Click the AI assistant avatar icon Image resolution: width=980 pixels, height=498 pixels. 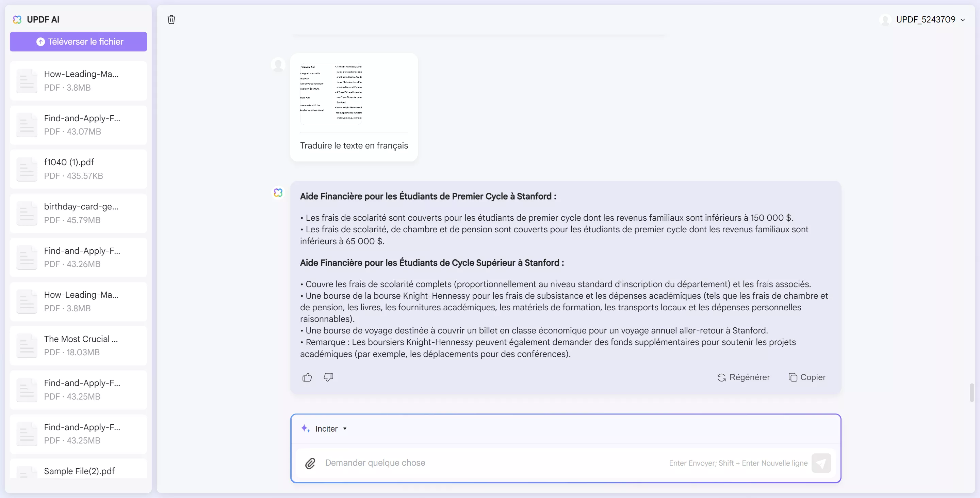(278, 193)
